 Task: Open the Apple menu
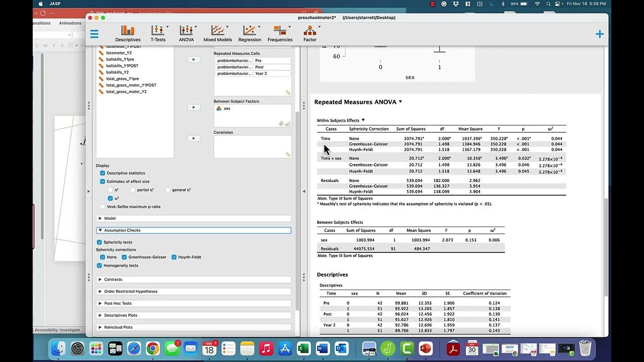[x=40, y=4]
